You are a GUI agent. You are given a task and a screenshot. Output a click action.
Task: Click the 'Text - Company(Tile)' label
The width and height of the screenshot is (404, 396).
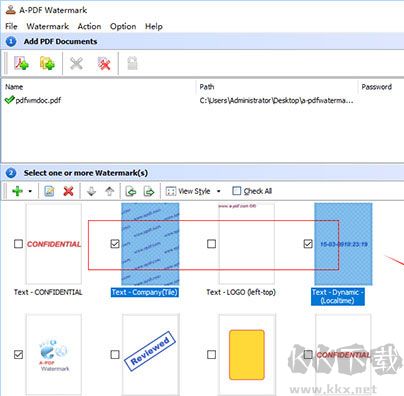click(x=145, y=292)
